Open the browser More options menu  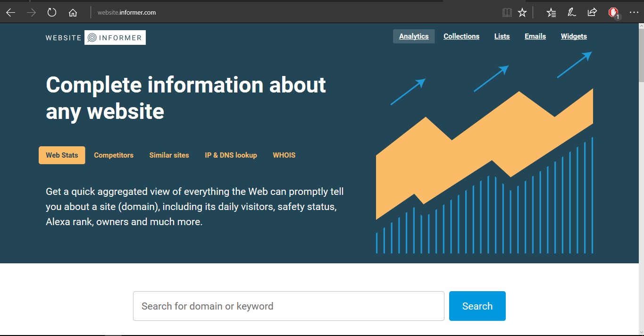point(634,12)
